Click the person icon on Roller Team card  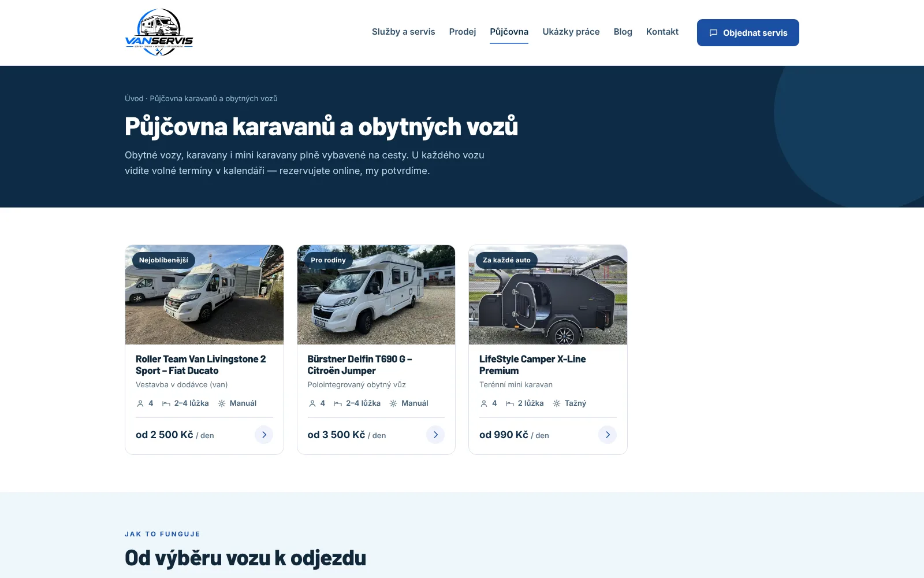(140, 403)
